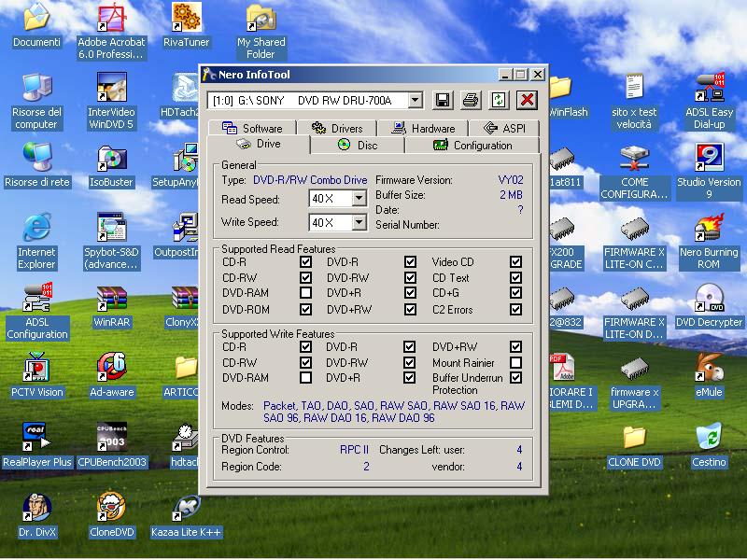This screenshot has width=747, height=560.
Task: Toggle C2 Errors checkbox
Action: point(515,310)
